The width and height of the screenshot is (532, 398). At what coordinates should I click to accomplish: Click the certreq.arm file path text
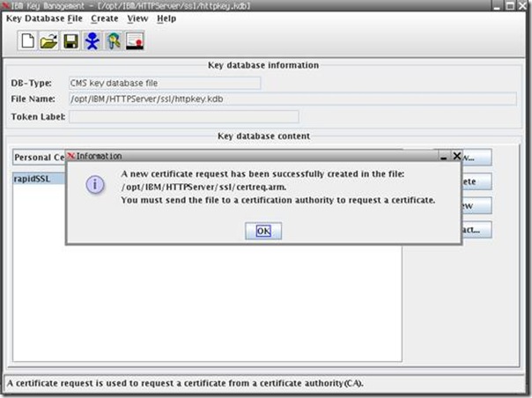(x=203, y=188)
